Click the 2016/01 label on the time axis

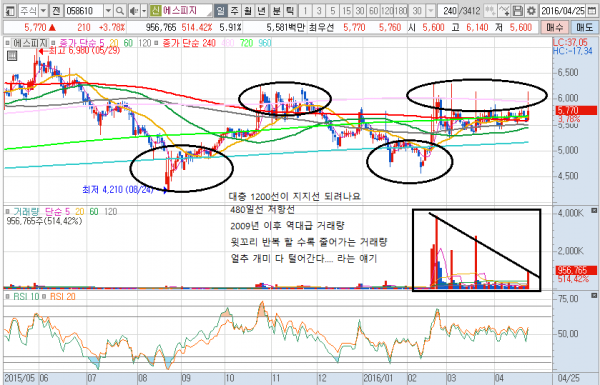(378, 378)
